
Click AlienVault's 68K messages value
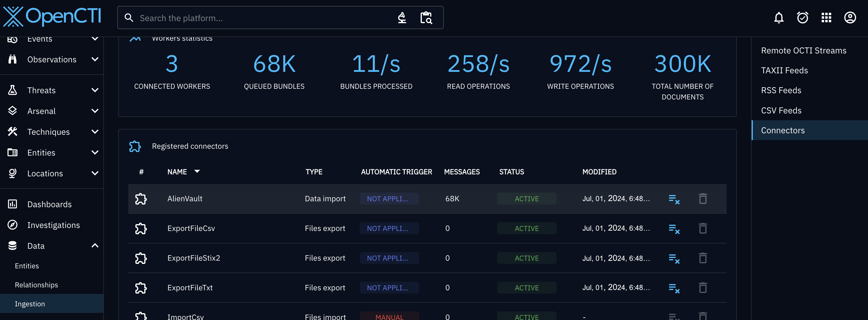pyautogui.click(x=452, y=199)
